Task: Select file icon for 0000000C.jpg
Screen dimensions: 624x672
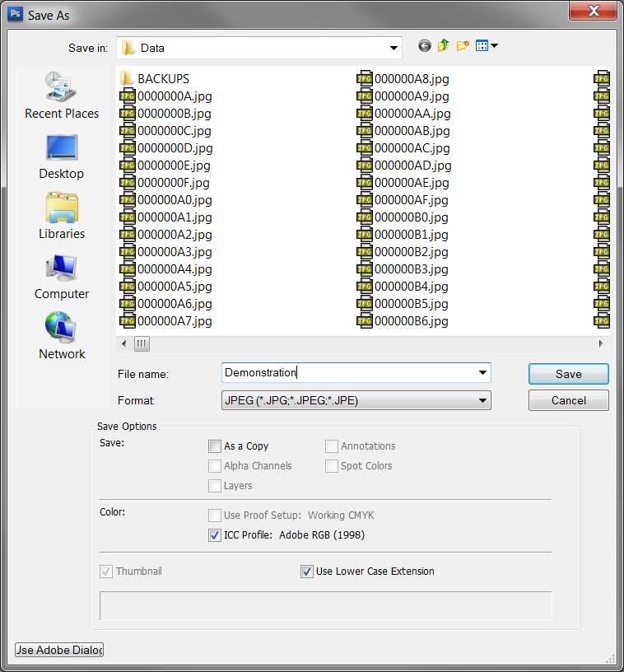Action: click(x=128, y=131)
